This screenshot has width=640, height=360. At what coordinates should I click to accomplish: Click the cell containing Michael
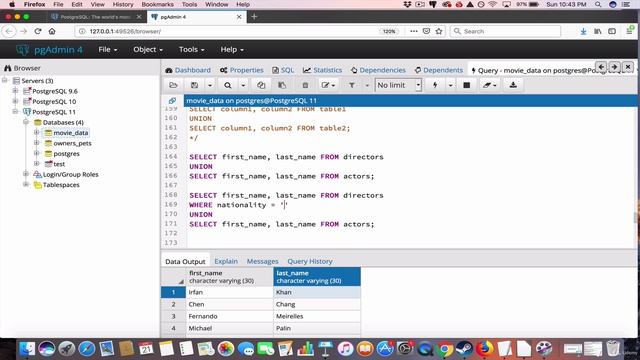[x=229, y=328]
